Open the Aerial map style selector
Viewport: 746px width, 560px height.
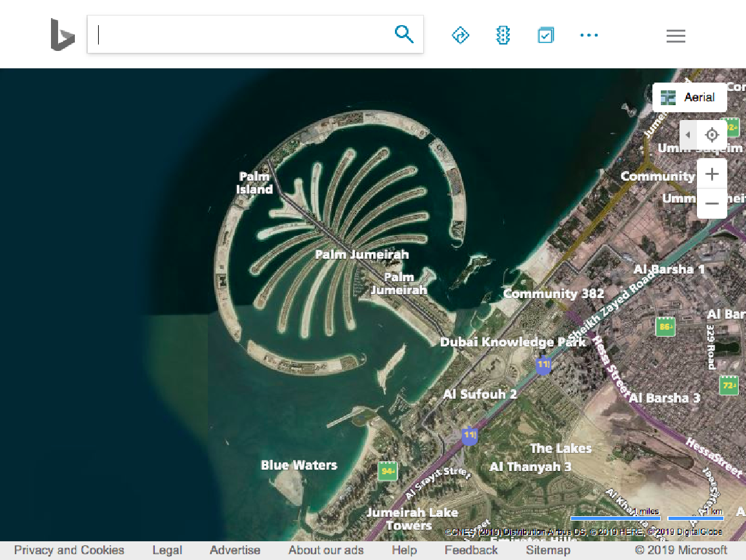click(689, 97)
